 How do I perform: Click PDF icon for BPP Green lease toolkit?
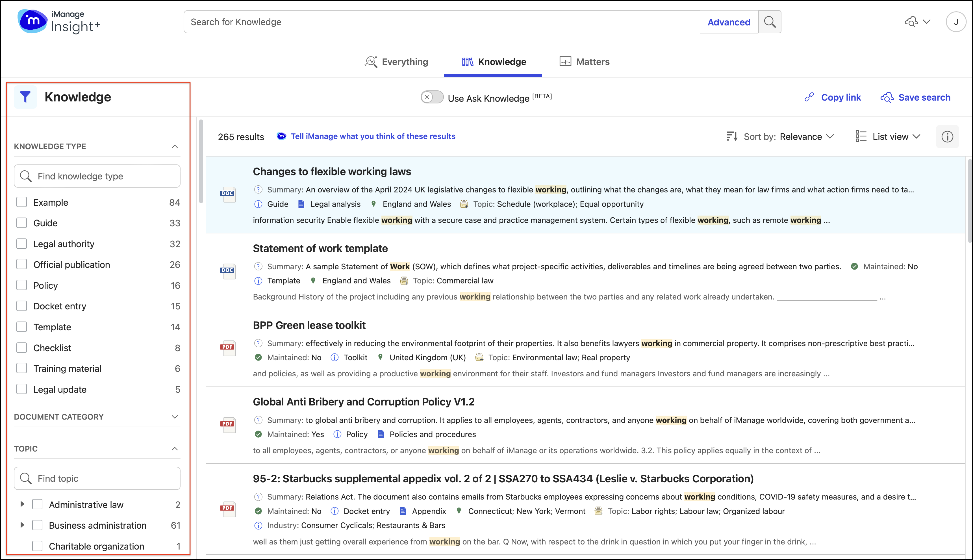coord(228,348)
